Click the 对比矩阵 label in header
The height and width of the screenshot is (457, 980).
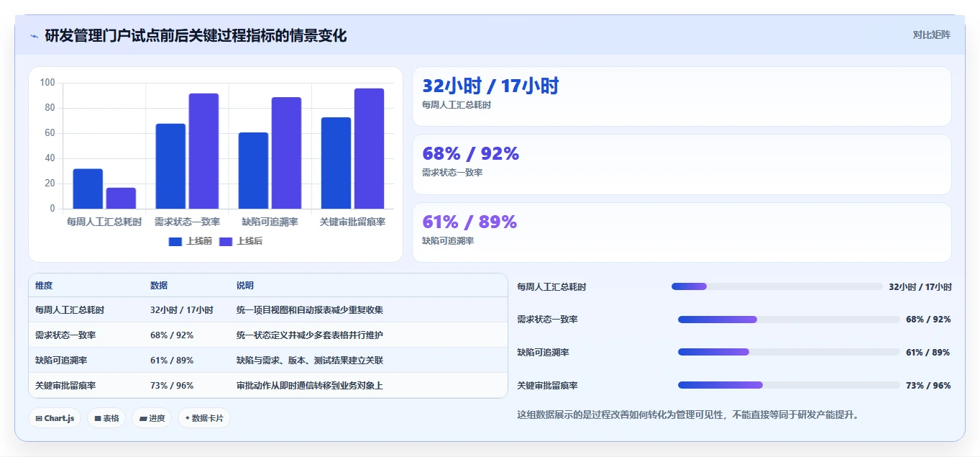(931, 35)
